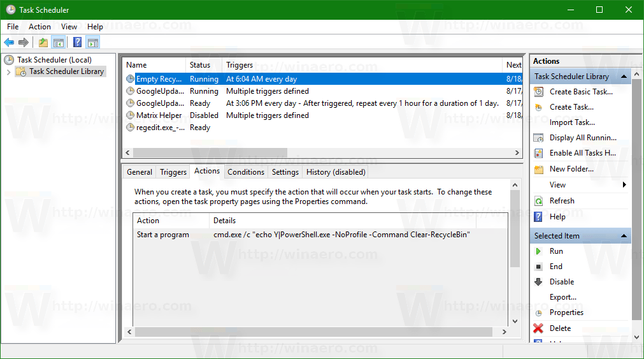Click the Actions pane scroll up arrow

(x=637, y=75)
